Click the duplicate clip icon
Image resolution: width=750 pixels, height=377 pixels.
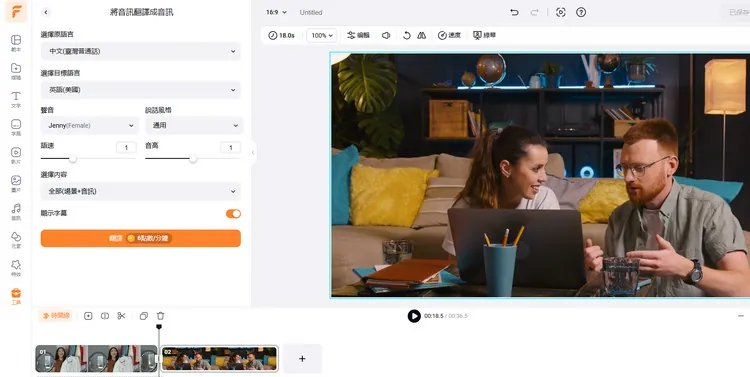143,316
